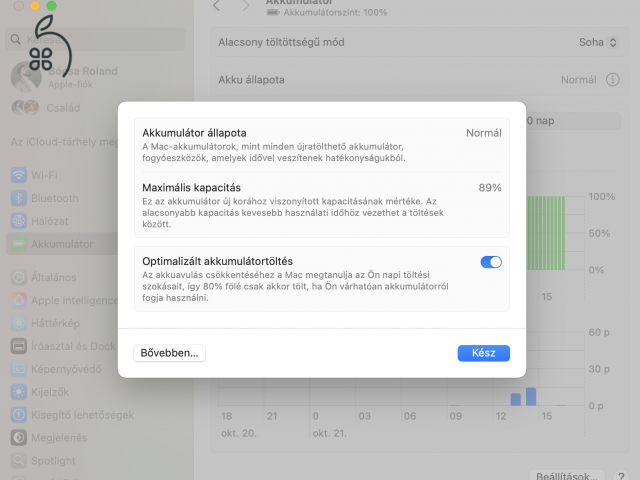
Task: Open Apple Intelligence icon in sidebar
Action: click(19, 300)
